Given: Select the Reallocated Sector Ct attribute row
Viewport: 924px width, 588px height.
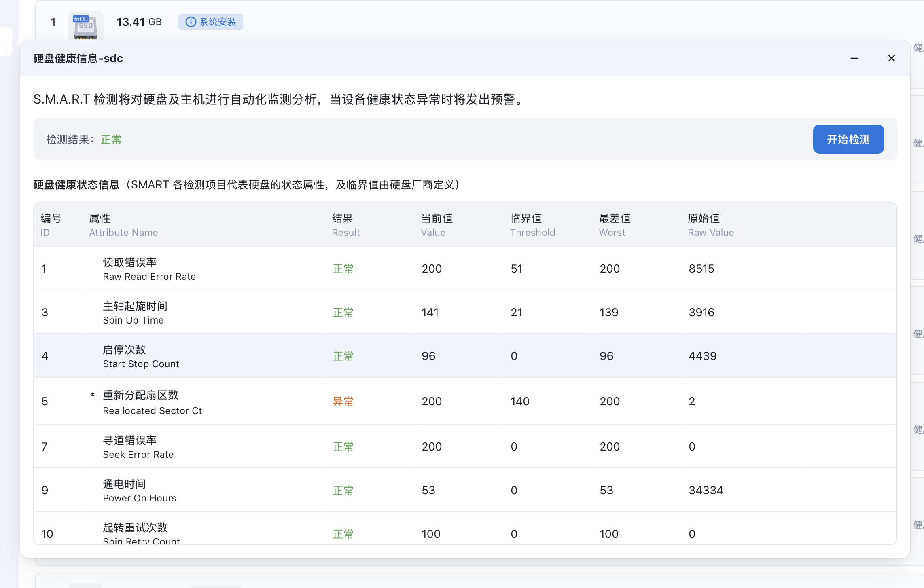Looking at the screenshot, I should pyautogui.click(x=465, y=401).
